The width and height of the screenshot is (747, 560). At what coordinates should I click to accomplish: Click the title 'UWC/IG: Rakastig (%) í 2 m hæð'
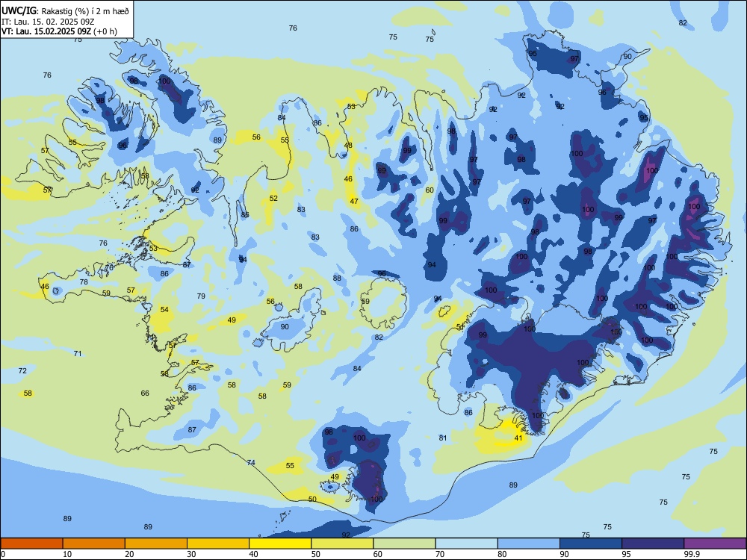[x=65, y=10]
